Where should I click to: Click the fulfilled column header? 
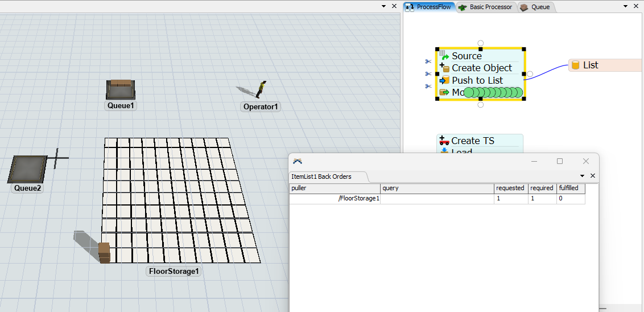570,188
